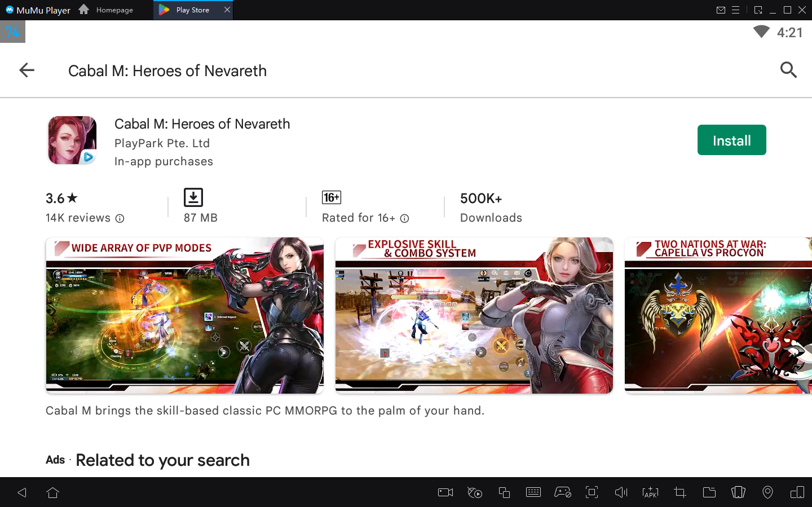Open the shared folder

709,492
